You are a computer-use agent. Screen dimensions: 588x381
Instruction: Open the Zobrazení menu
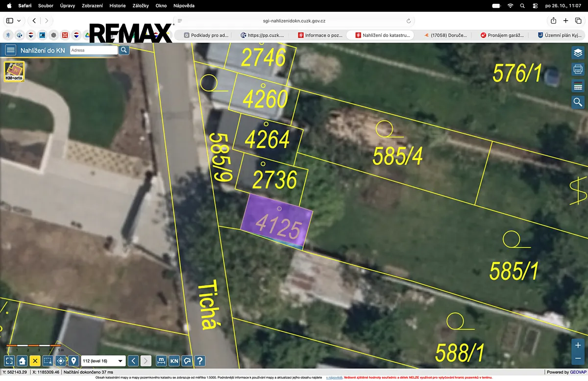click(93, 5)
